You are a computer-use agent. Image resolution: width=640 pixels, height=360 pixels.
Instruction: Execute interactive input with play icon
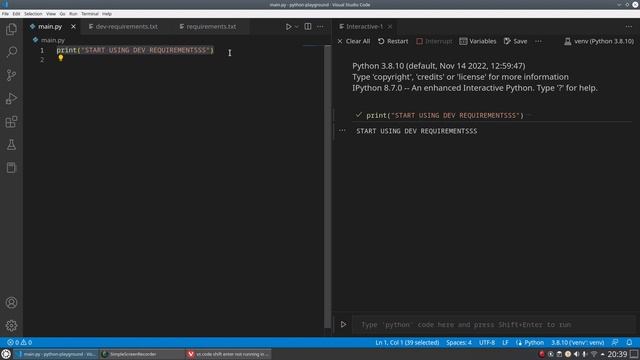coord(343,324)
